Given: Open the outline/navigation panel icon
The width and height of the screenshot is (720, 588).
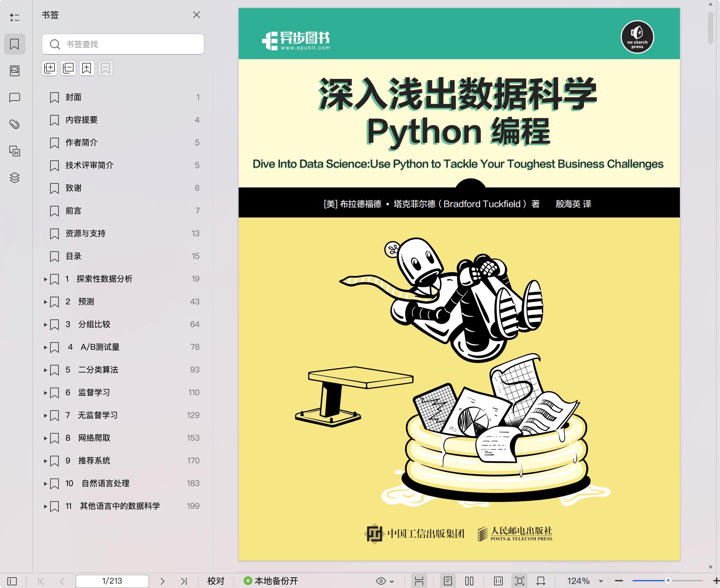Looking at the screenshot, I should [15, 17].
